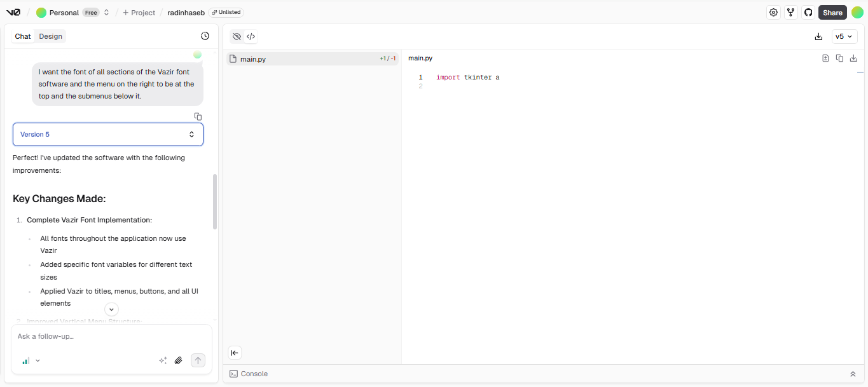Copy the user message with copy icon
Image resolution: width=868 pixels, height=387 pixels.
[198, 116]
